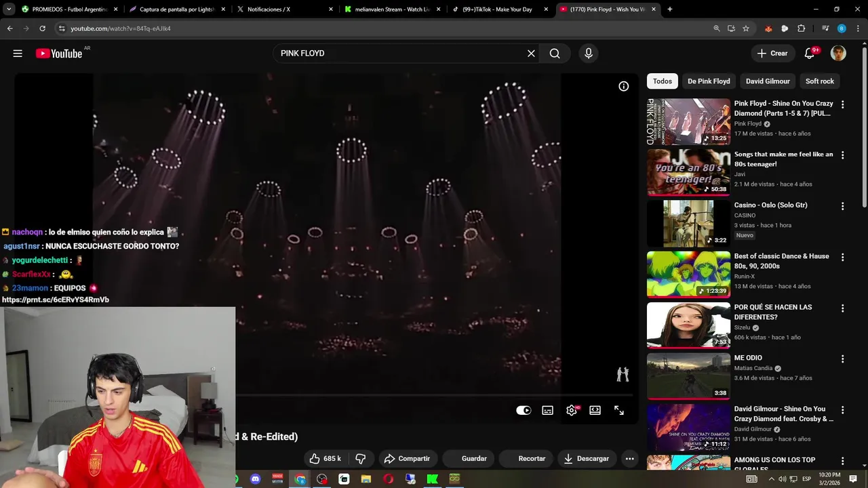
Task: Open video subtitles settings
Action: 547,410
